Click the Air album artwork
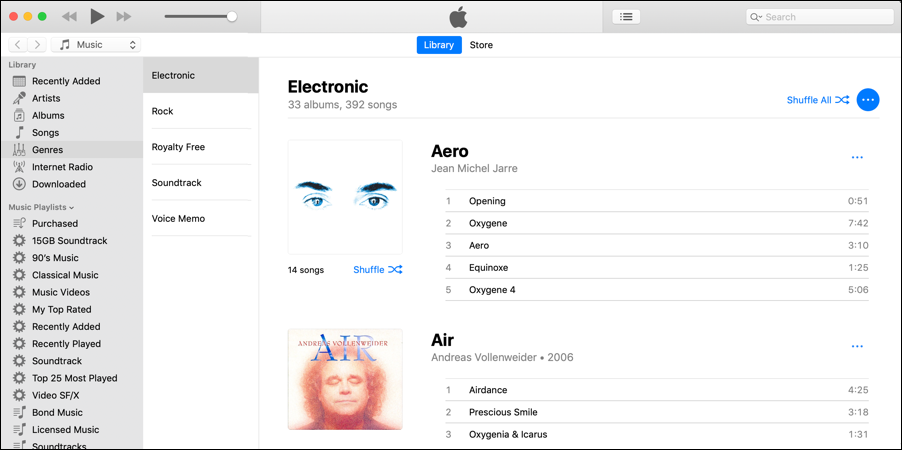 coord(345,379)
